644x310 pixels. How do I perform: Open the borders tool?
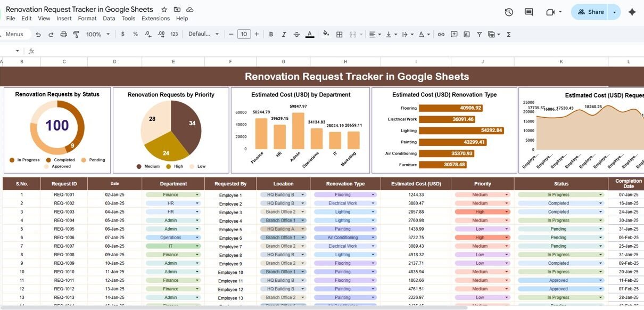point(339,34)
